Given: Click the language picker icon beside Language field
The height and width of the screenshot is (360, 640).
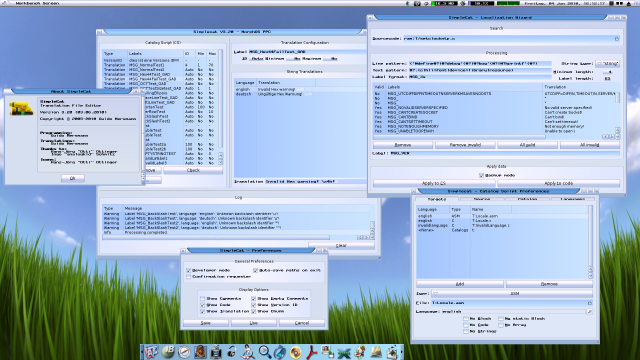Looking at the screenshot, I should click(x=590, y=311).
